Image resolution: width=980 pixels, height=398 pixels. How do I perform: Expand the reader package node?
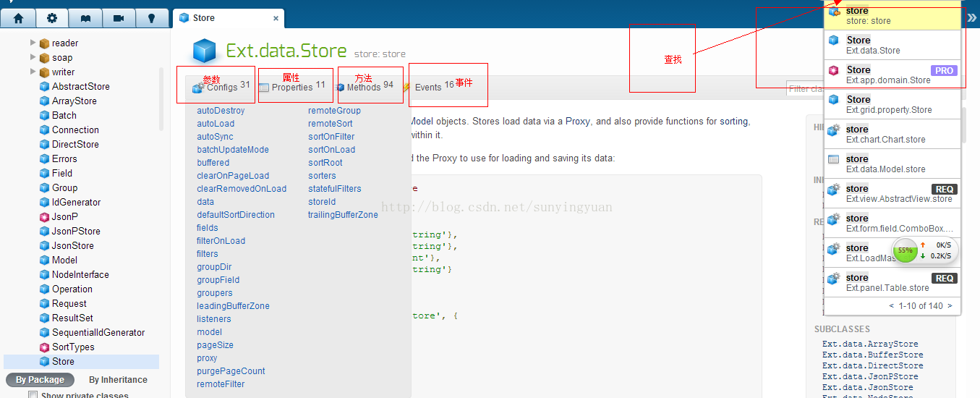pos(33,43)
